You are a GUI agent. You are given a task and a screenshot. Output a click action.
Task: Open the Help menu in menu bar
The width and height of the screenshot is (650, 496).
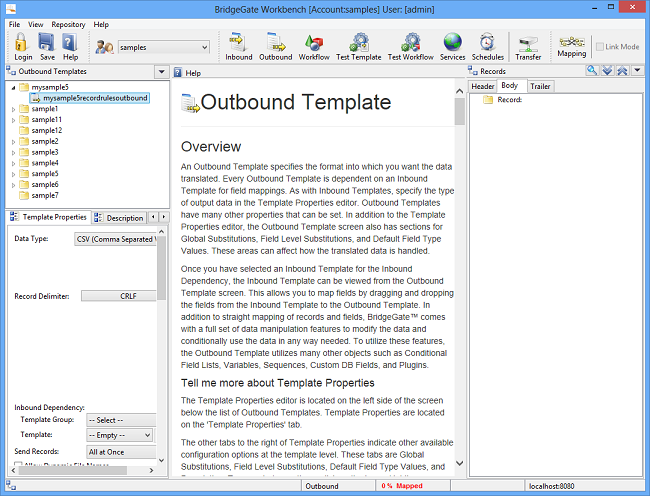pos(101,24)
